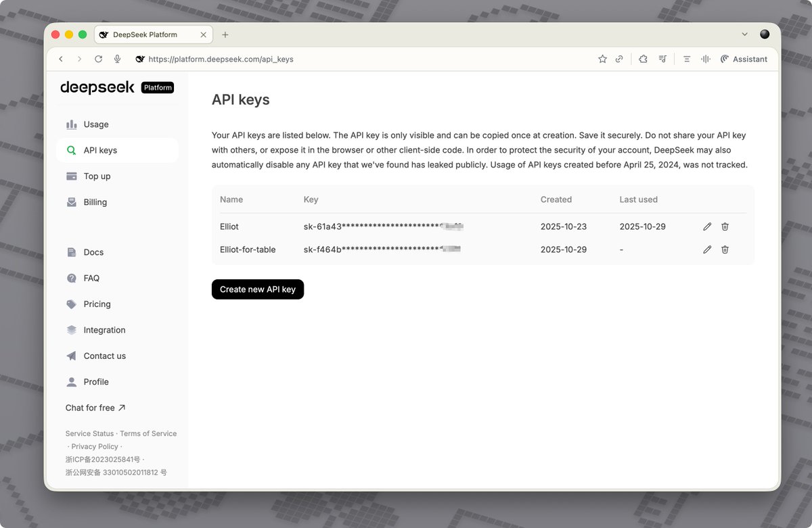Select API keys in the sidebar
The height and width of the screenshot is (528, 812).
pyautogui.click(x=117, y=150)
